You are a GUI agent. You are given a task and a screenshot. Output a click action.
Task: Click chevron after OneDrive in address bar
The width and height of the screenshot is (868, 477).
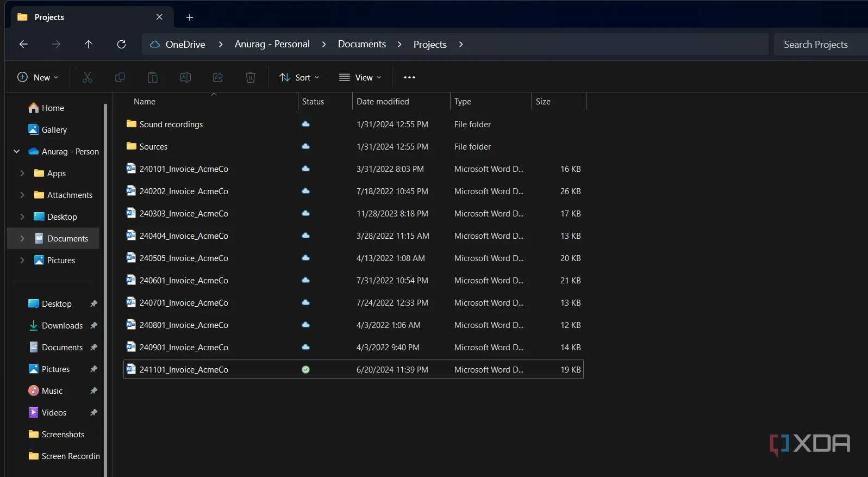click(220, 44)
